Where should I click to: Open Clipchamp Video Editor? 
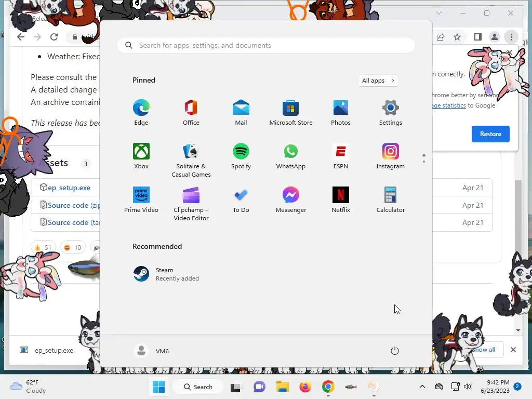[191, 204]
